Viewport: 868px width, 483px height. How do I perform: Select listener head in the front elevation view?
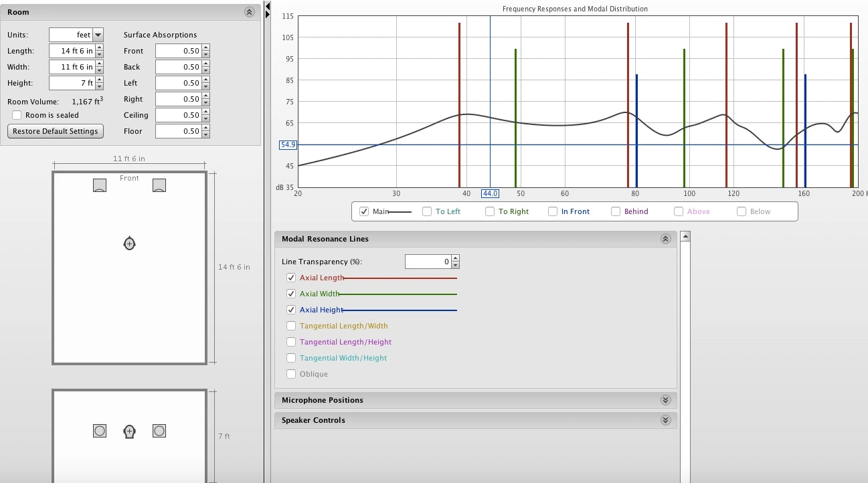tap(129, 431)
